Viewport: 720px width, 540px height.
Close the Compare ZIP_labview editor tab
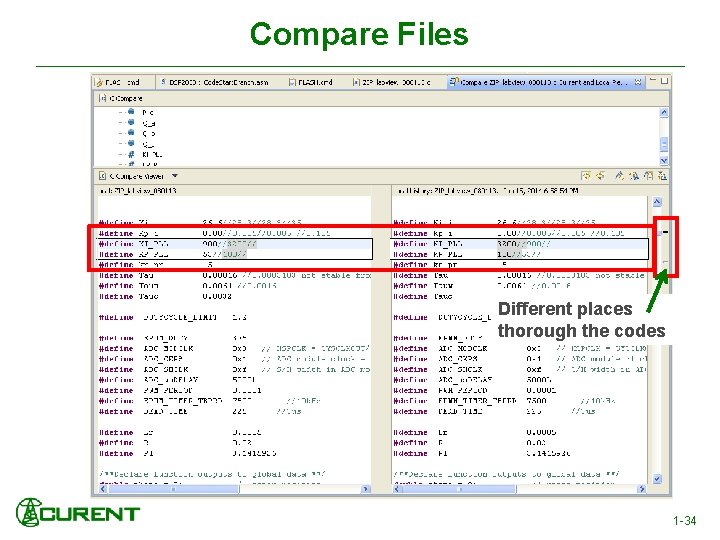[638, 82]
